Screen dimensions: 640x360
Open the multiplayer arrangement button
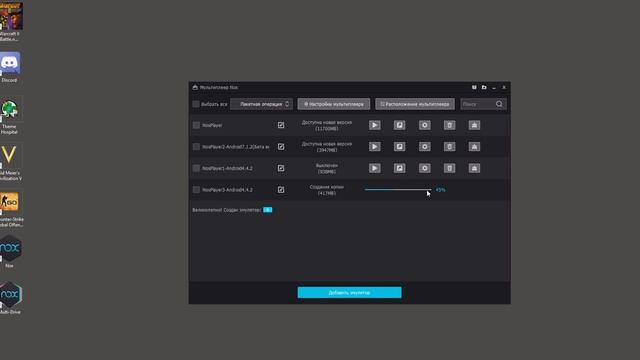pos(415,104)
